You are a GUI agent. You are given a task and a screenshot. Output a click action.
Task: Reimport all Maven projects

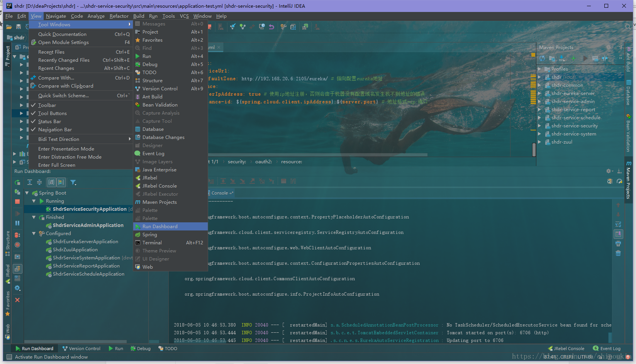pyautogui.click(x=542, y=58)
